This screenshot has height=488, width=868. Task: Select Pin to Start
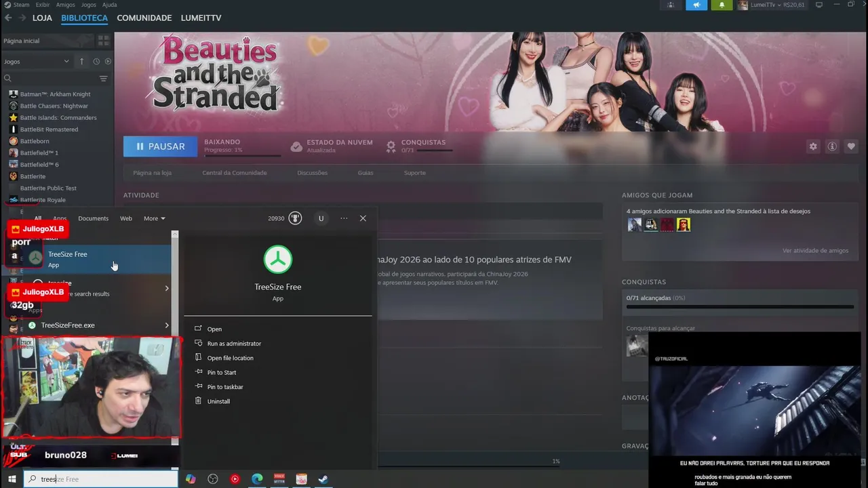(x=222, y=372)
